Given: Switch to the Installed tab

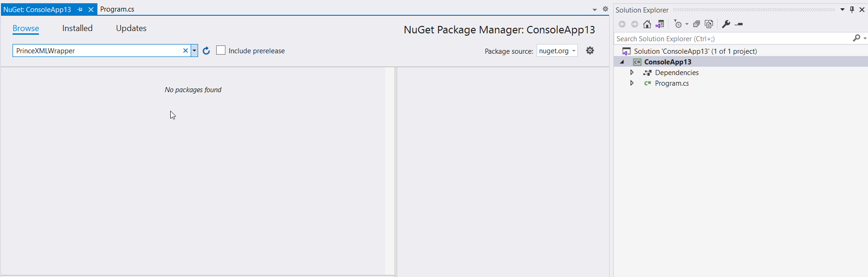Looking at the screenshot, I should click(x=77, y=28).
